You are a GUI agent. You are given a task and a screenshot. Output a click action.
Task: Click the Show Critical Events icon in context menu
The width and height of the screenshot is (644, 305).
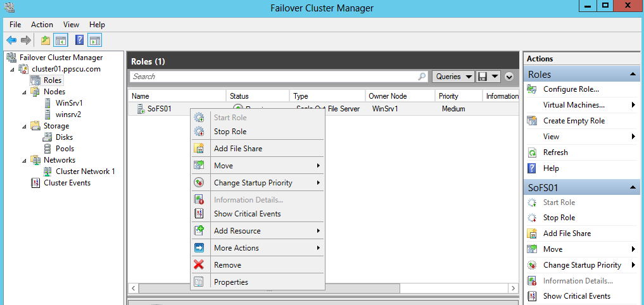tap(199, 213)
